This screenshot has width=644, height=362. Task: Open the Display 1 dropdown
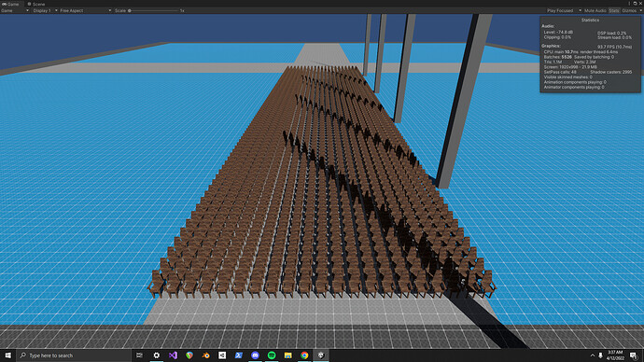click(45, 10)
